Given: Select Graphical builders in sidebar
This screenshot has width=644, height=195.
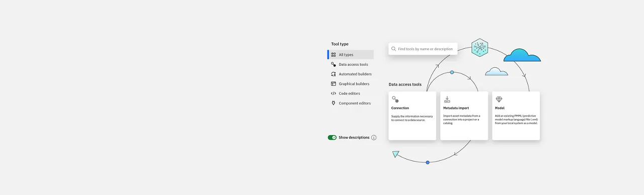Looking at the screenshot, I should [x=351, y=84].
